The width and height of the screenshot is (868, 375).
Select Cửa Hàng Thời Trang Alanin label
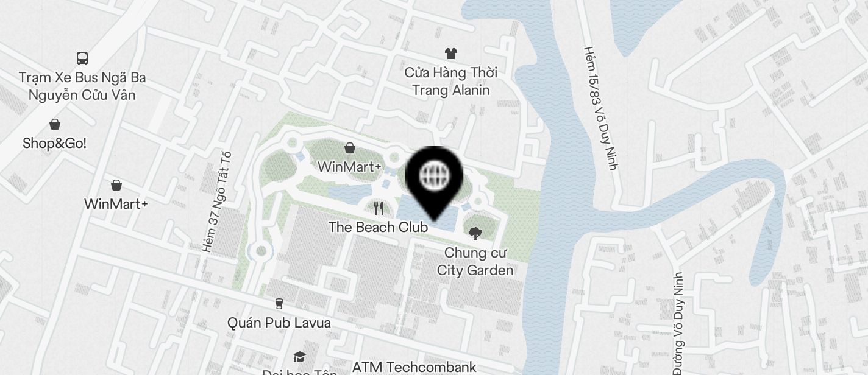(451, 82)
